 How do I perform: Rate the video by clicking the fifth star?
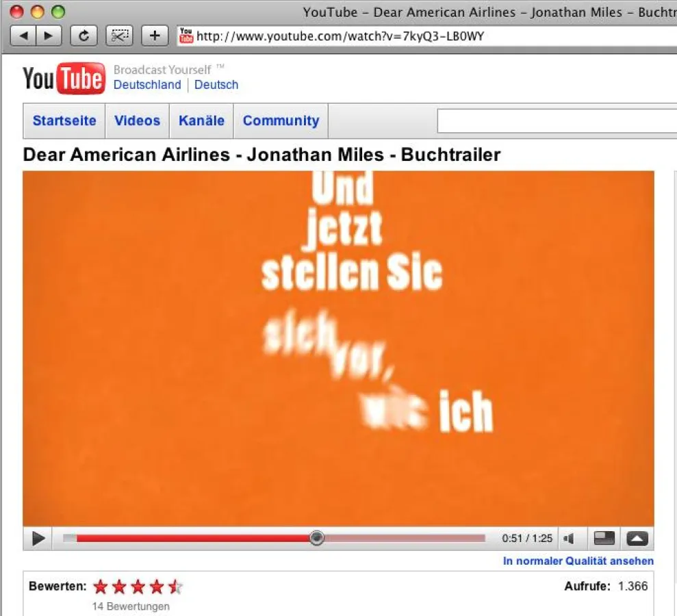click(x=175, y=587)
